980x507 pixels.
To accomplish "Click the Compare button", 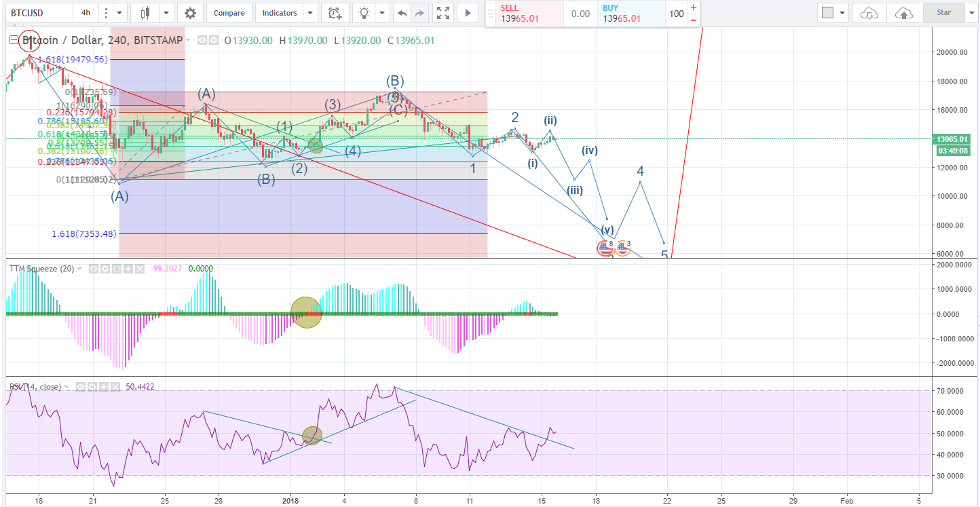I will (x=229, y=12).
